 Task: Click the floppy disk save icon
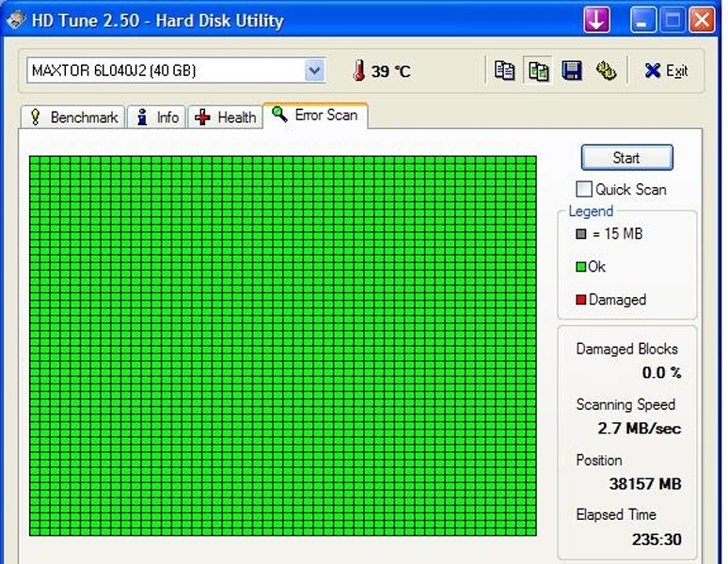coord(572,70)
